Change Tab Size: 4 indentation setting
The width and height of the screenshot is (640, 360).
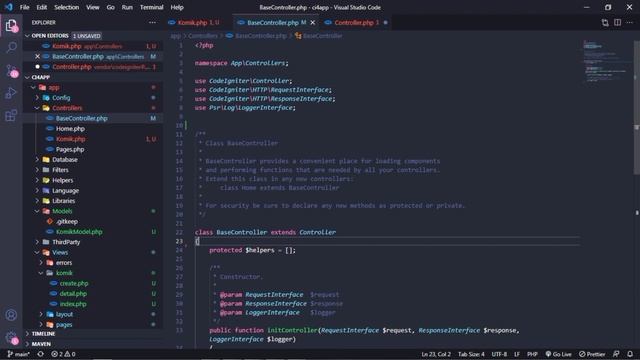(x=471, y=354)
